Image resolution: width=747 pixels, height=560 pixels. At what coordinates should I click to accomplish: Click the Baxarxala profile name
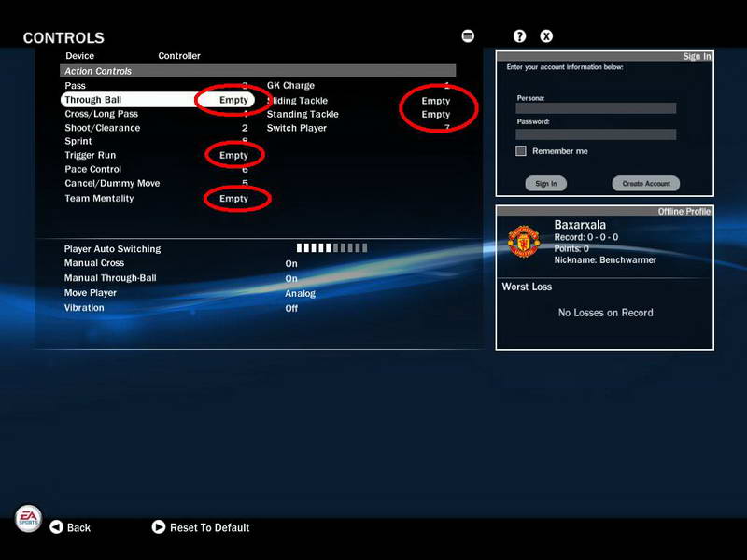tap(580, 225)
